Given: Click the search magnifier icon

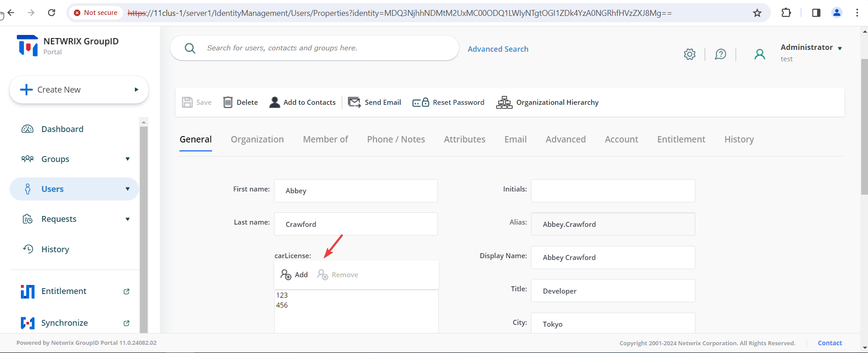Looking at the screenshot, I should pos(190,48).
